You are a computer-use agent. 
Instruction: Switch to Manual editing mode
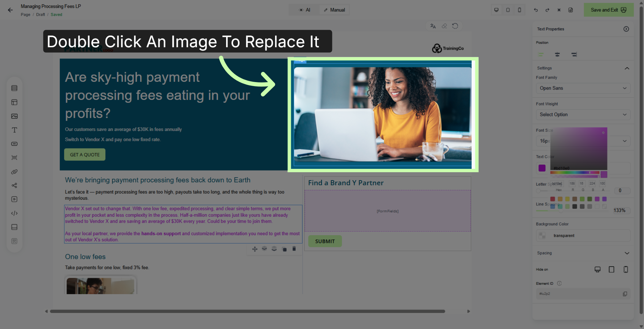click(334, 10)
